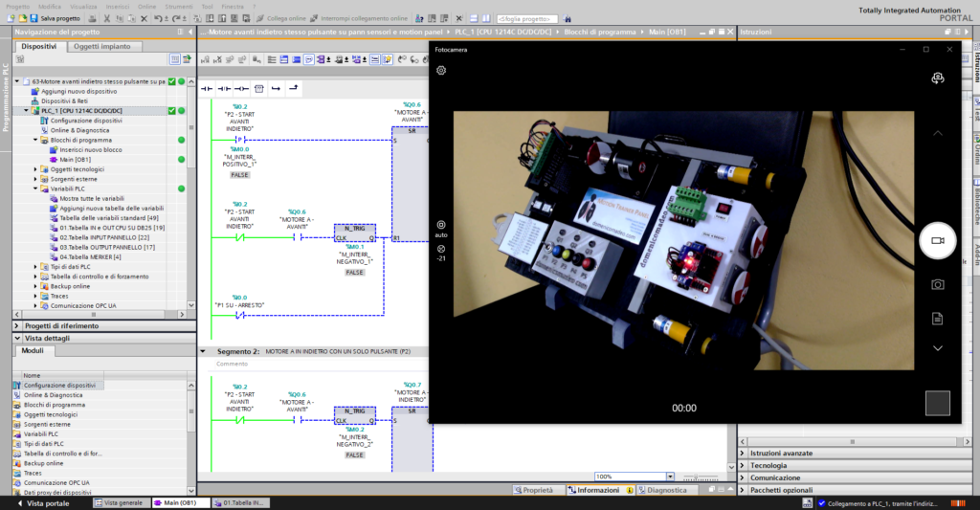The height and width of the screenshot is (510, 980).
Task: Open last captured photo thumbnail
Action: [937, 404]
